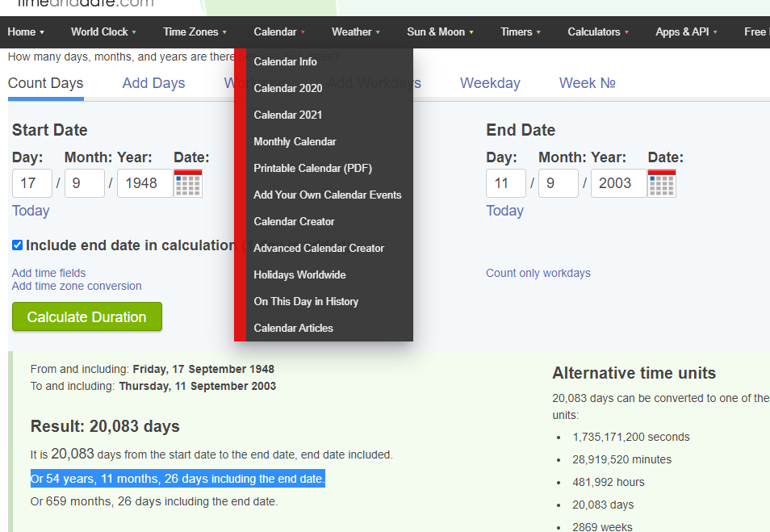Viewport: 770px width, 532px height.
Task: Click the Count only workdays link
Action: tap(538, 273)
